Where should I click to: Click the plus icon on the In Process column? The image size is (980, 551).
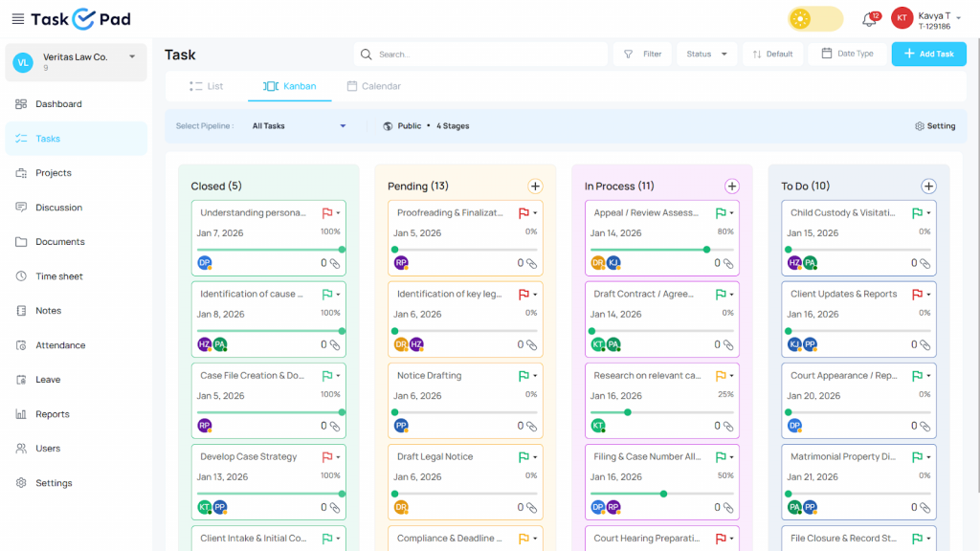click(732, 187)
